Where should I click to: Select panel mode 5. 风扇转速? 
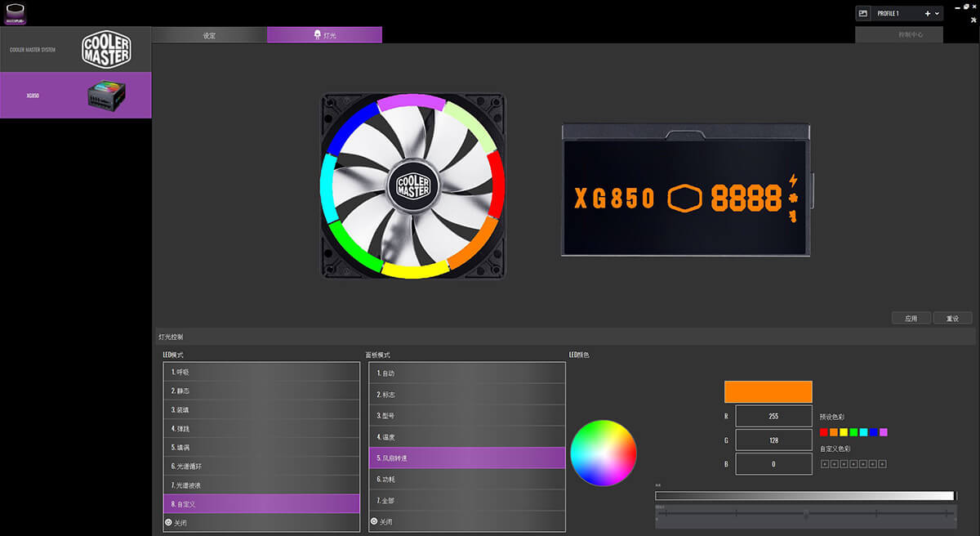tap(467, 458)
